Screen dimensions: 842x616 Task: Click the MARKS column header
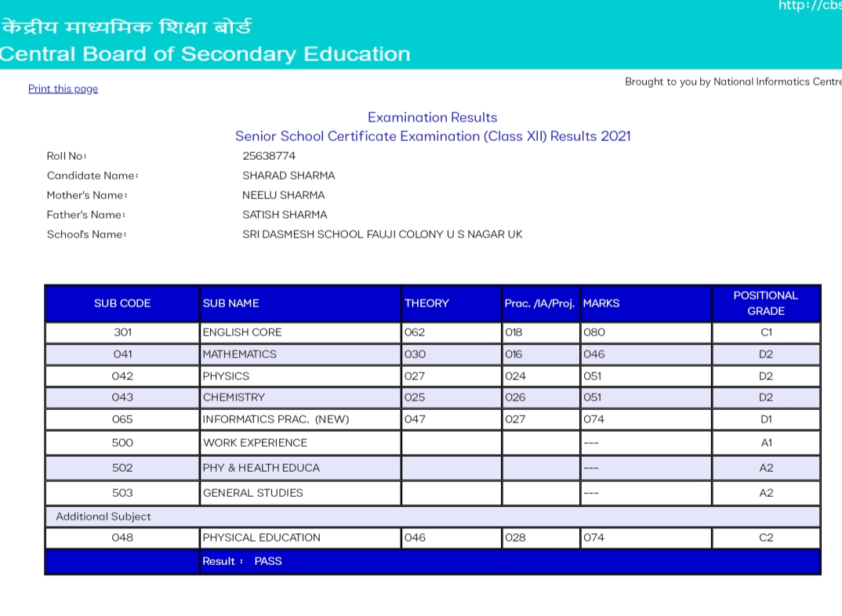click(x=646, y=303)
